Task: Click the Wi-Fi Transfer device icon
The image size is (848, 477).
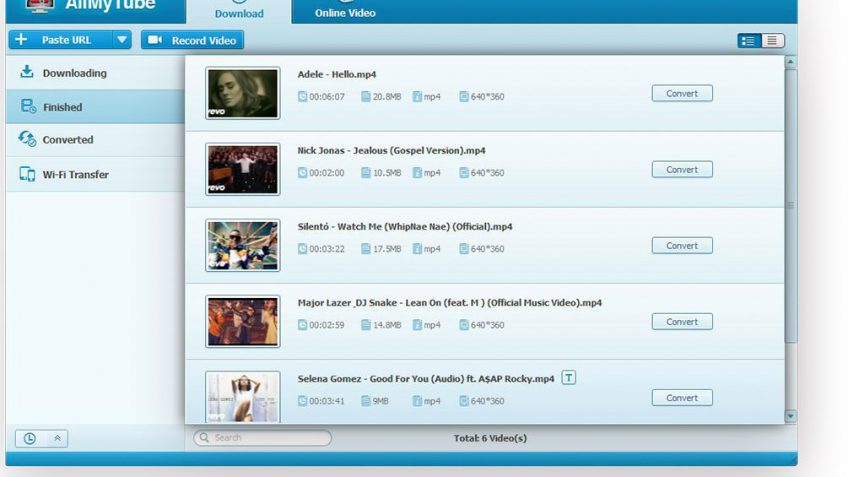Action: click(27, 174)
